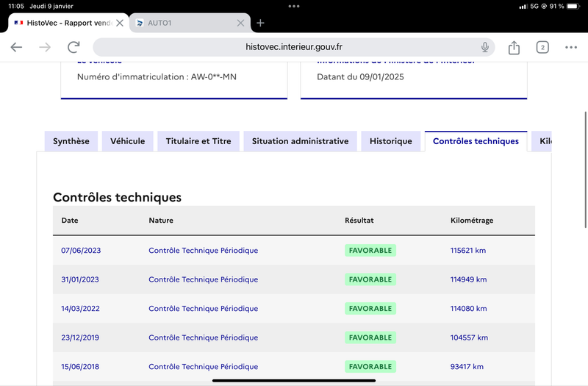Click the mileage 114080 km
The height and width of the screenshot is (386, 588).
[468, 308]
